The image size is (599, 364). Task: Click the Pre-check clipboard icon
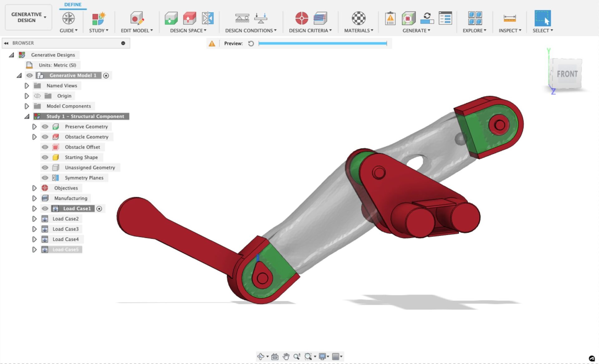click(x=390, y=19)
